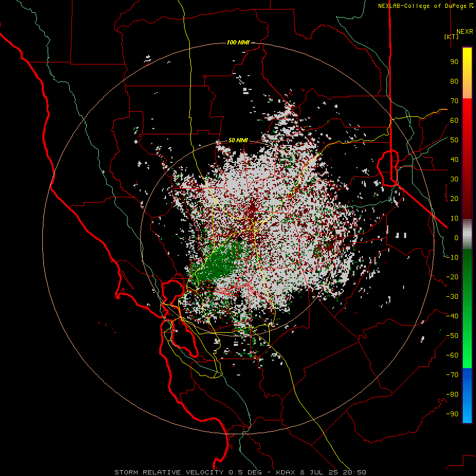Click the -60 value on the velocity scale
The width and height of the screenshot is (476, 476).
[452, 355]
